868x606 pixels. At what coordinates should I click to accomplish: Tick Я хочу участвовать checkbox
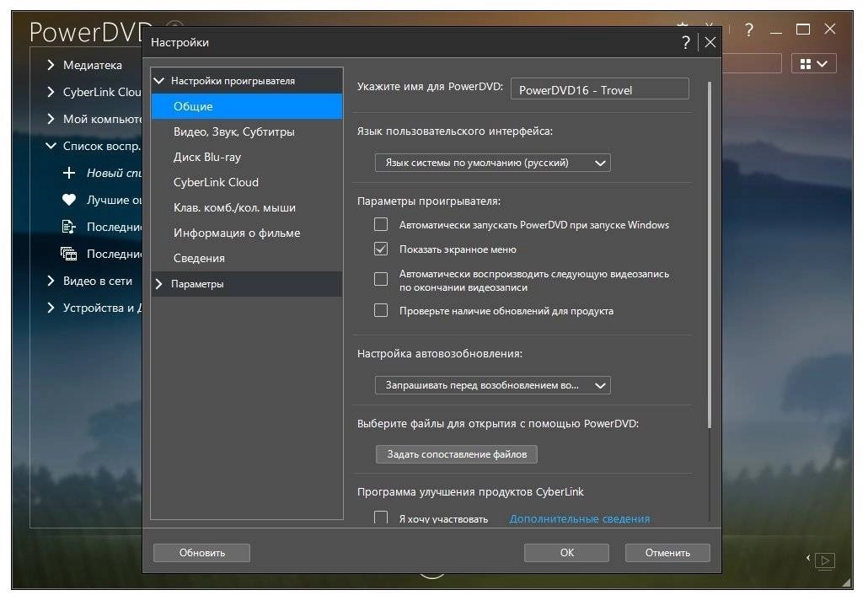click(x=381, y=518)
